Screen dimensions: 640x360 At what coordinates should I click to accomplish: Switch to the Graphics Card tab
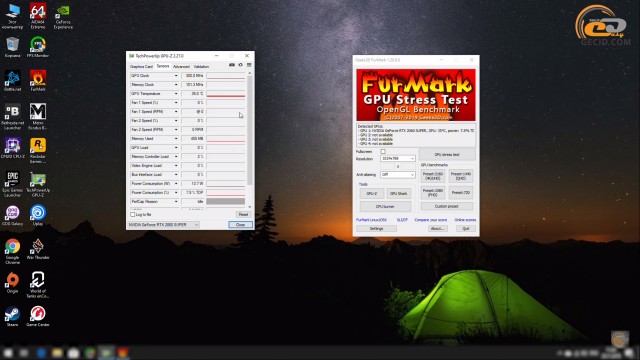point(141,67)
